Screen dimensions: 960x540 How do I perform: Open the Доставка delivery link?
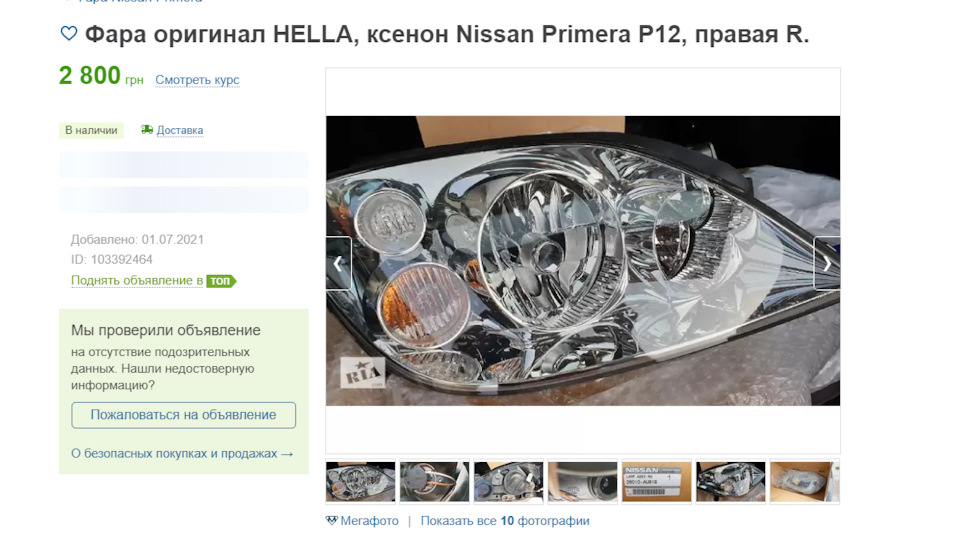click(x=179, y=130)
